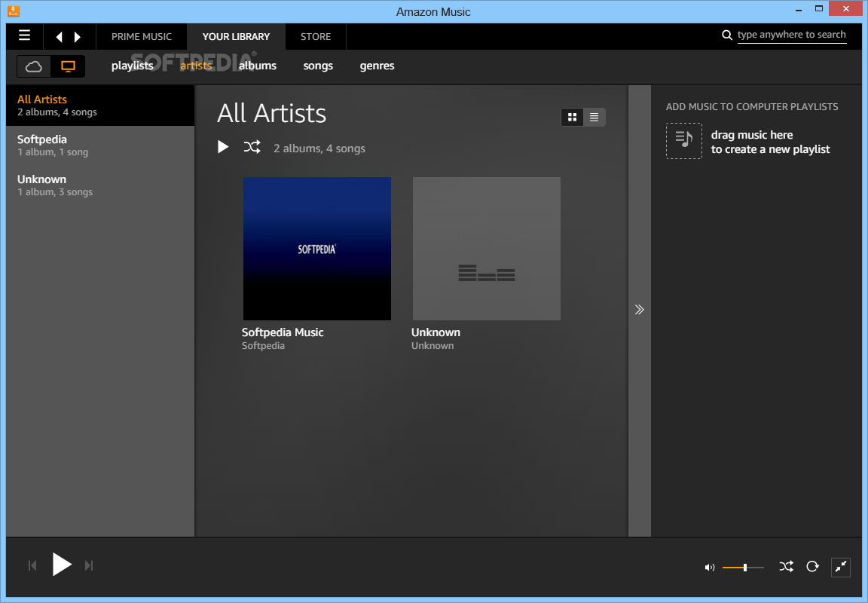This screenshot has height=603, width=868.
Task: Open the hamburger main menu
Action: [x=24, y=36]
